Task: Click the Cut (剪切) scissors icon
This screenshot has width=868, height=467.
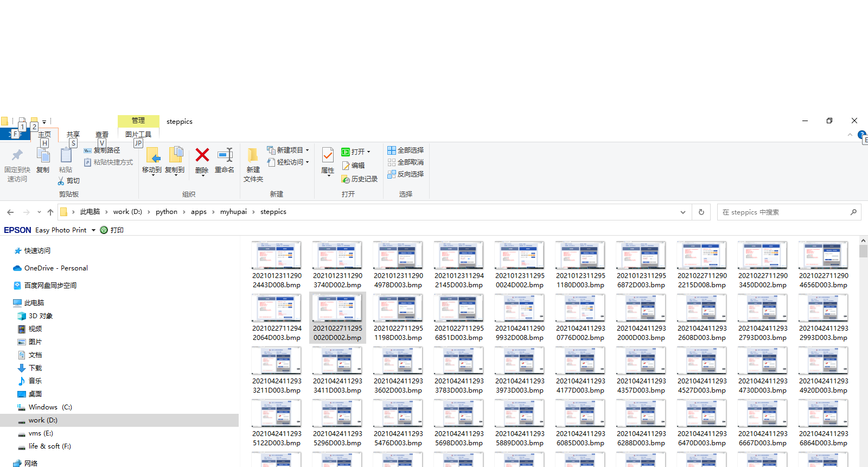Action: (61, 181)
